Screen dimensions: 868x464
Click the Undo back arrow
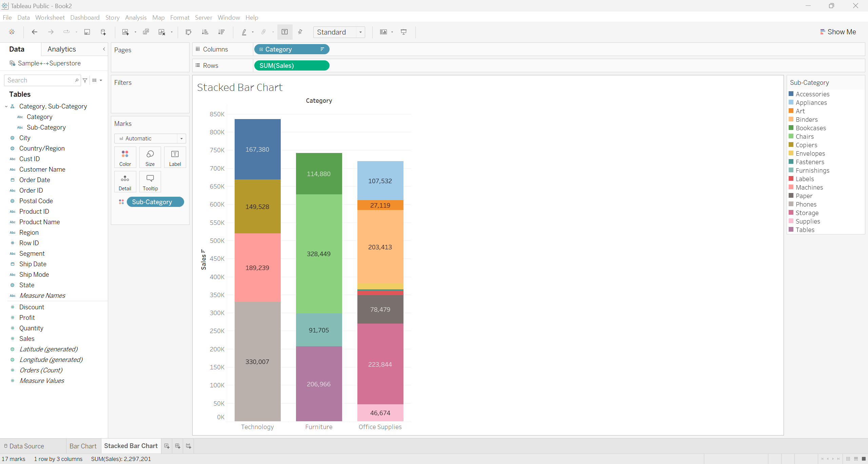click(x=34, y=32)
